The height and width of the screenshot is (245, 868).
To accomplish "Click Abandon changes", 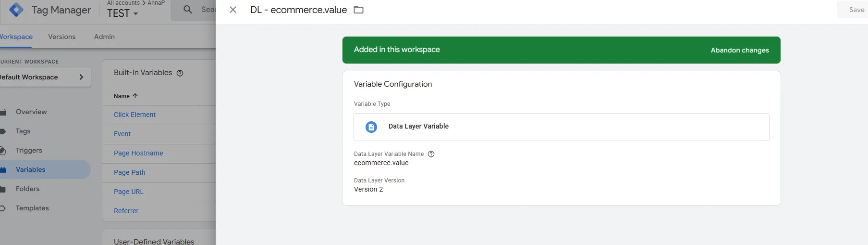I will 740,50.
